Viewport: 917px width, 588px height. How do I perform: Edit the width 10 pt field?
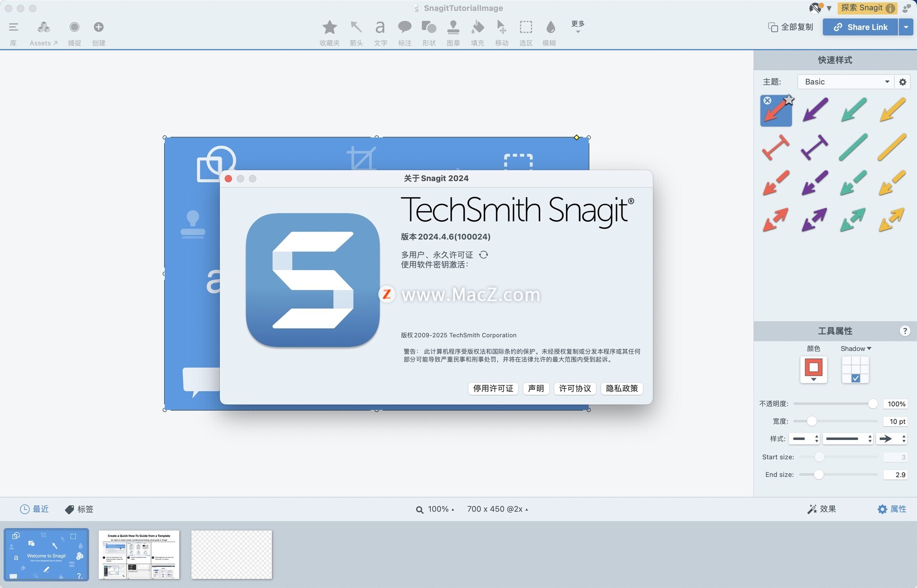click(x=895, y=421)
